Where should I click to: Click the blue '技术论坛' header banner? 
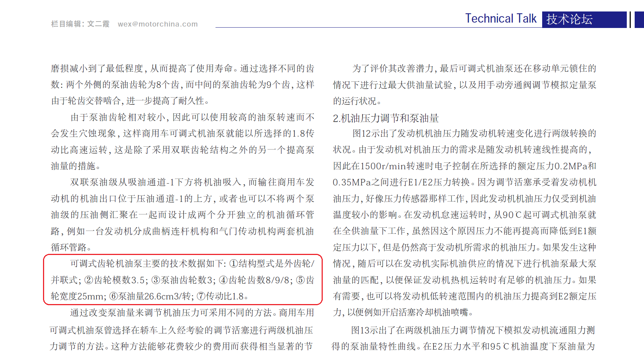pyautogui.click(x=584, y=19)
